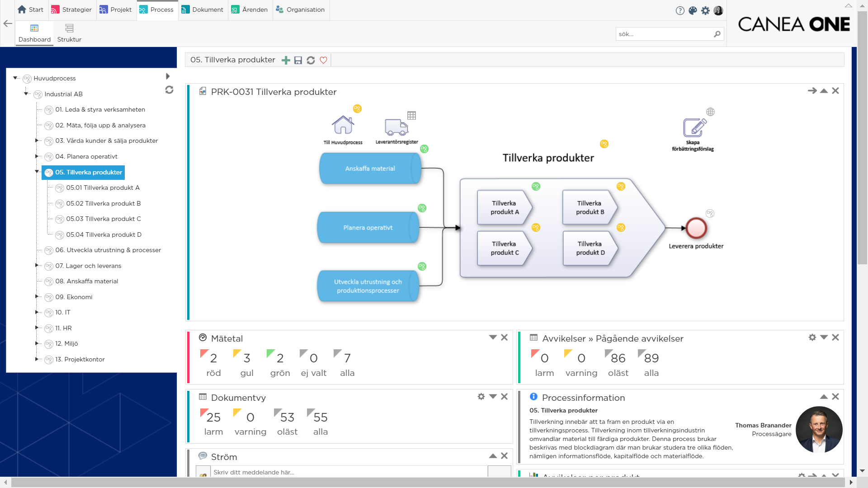Click the save floppy disk icon
Viewport: 868px width, 488px height.
(298, 61)
